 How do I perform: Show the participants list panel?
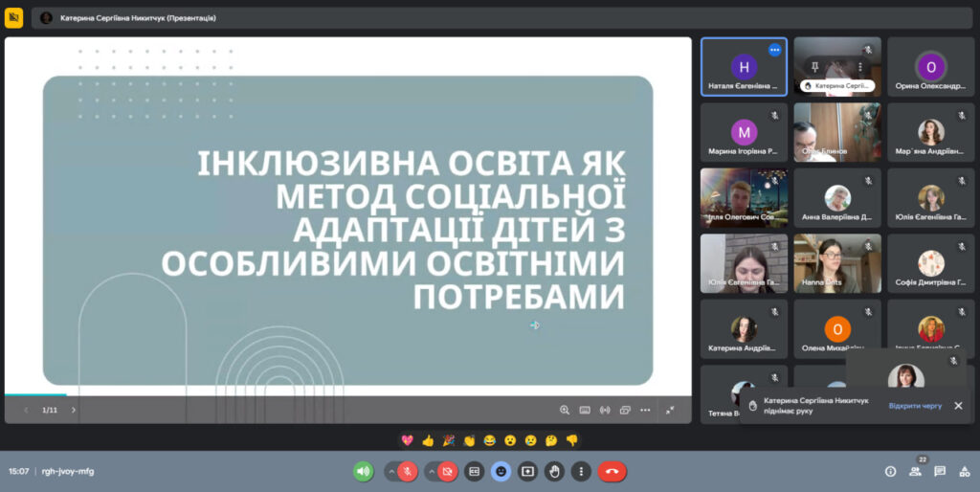point(915,471)
